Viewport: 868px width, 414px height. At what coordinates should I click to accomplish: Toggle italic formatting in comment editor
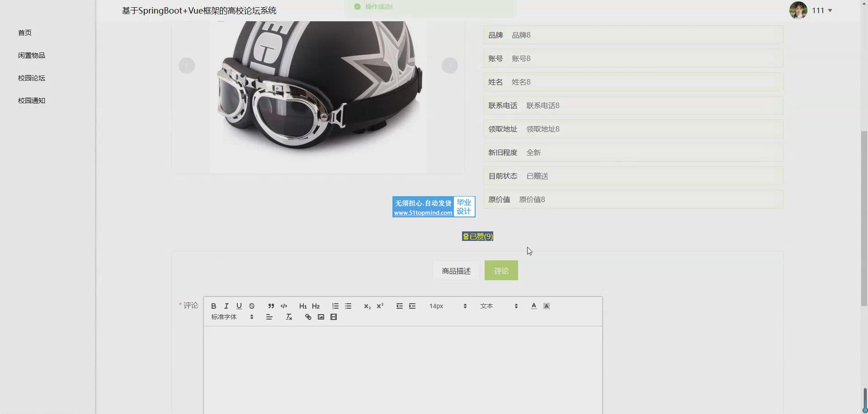pos(226,306)
